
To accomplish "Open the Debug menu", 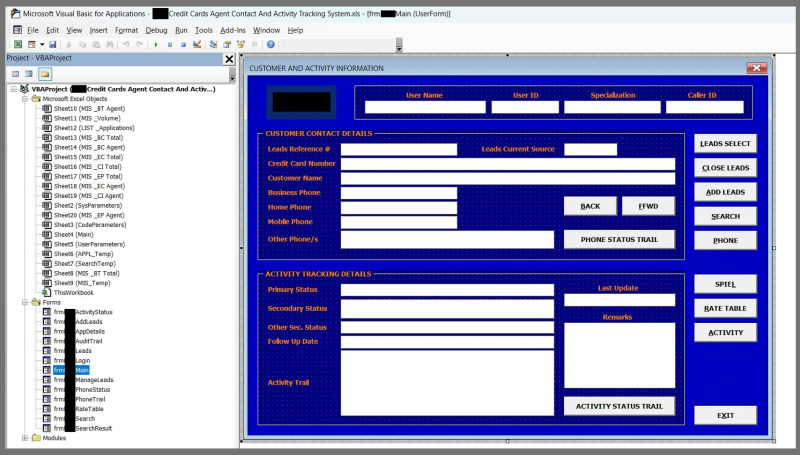I will [x=156, y=30].
